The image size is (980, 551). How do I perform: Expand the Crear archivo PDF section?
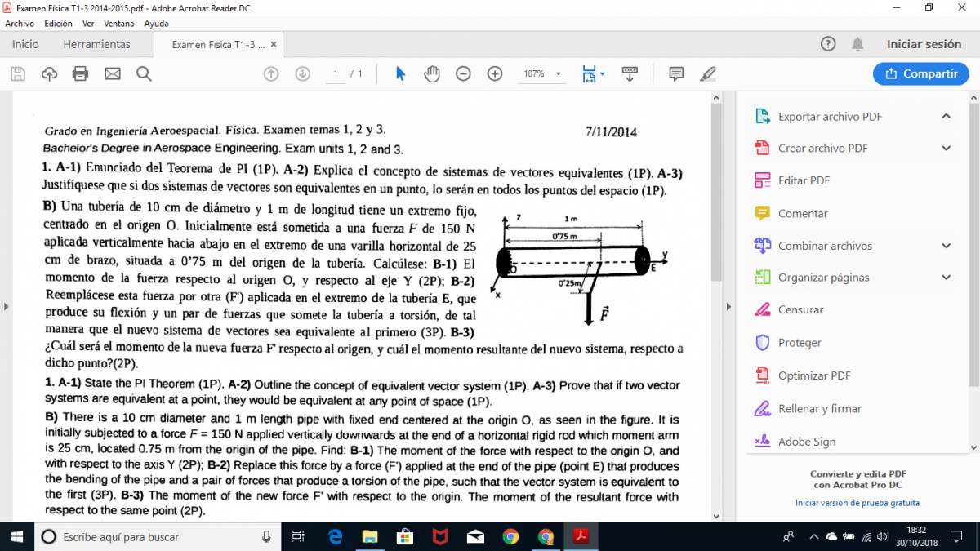[x=946, y=149]
